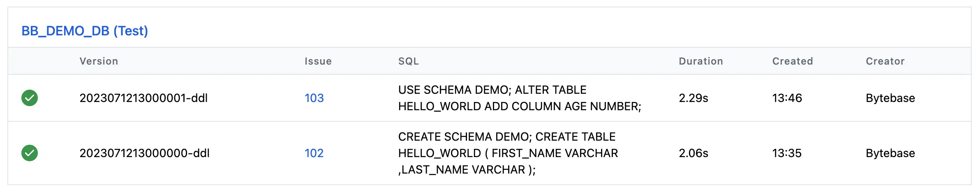Select version 2023071213000001-ddl

(x=143, y=98)
